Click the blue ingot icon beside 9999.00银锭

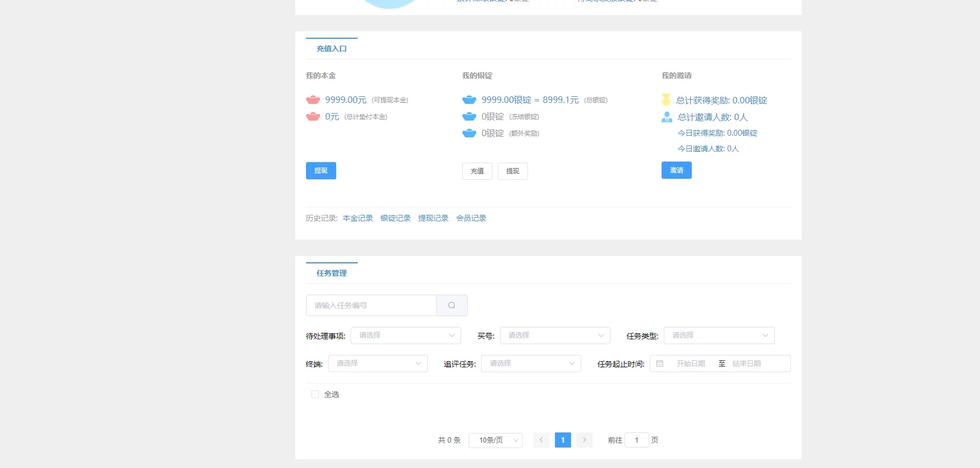click(469, 100)
